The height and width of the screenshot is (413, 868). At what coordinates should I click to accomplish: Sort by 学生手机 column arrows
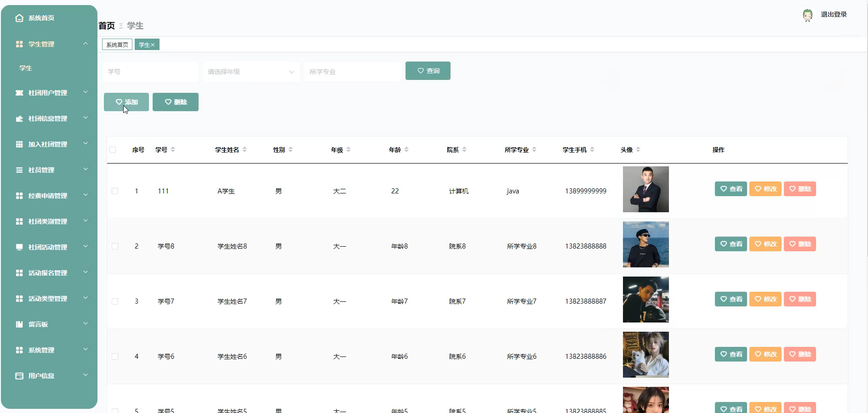[x=592, y=150]
